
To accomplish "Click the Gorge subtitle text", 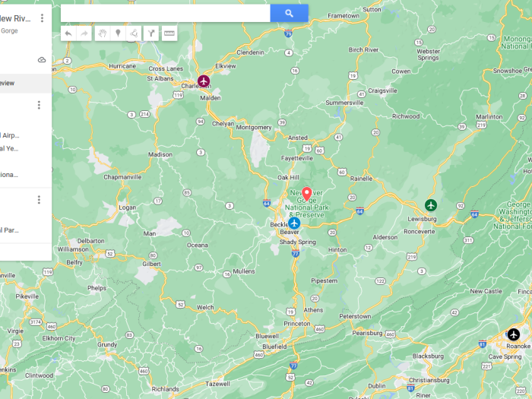I will (9, 31).
